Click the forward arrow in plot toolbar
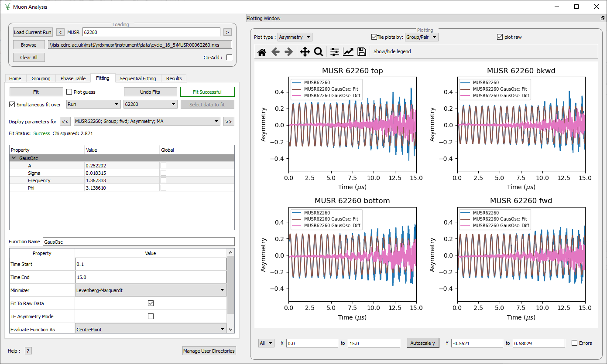Screen dimensions: 607x364 [288, 52]
